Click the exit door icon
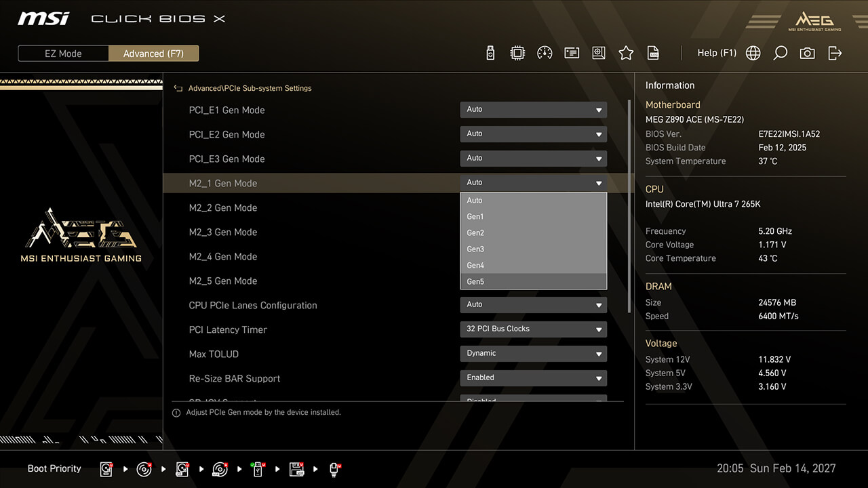This screenshot has height=488, width=868. [x=835, y=53]
